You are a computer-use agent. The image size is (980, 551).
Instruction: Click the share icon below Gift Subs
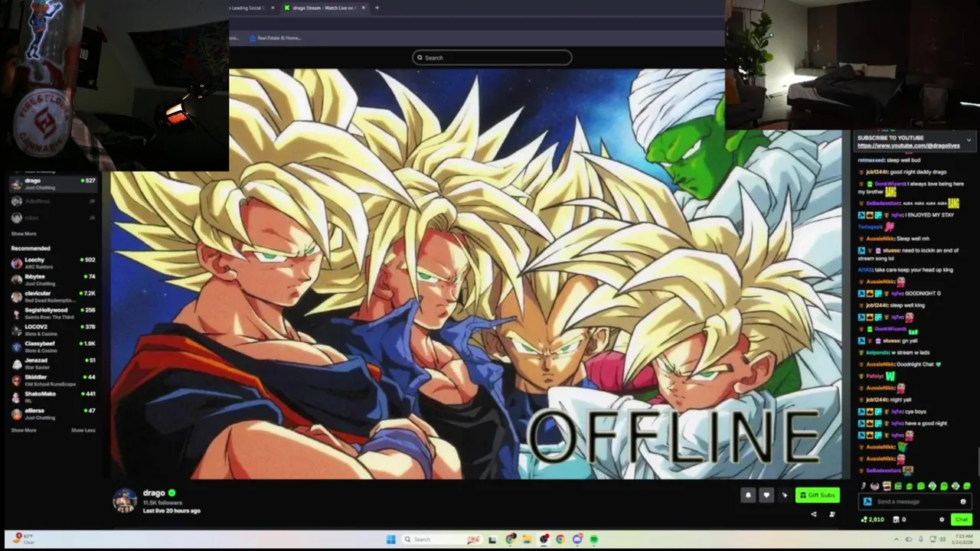pyautogui.click(x=814, y=514)
